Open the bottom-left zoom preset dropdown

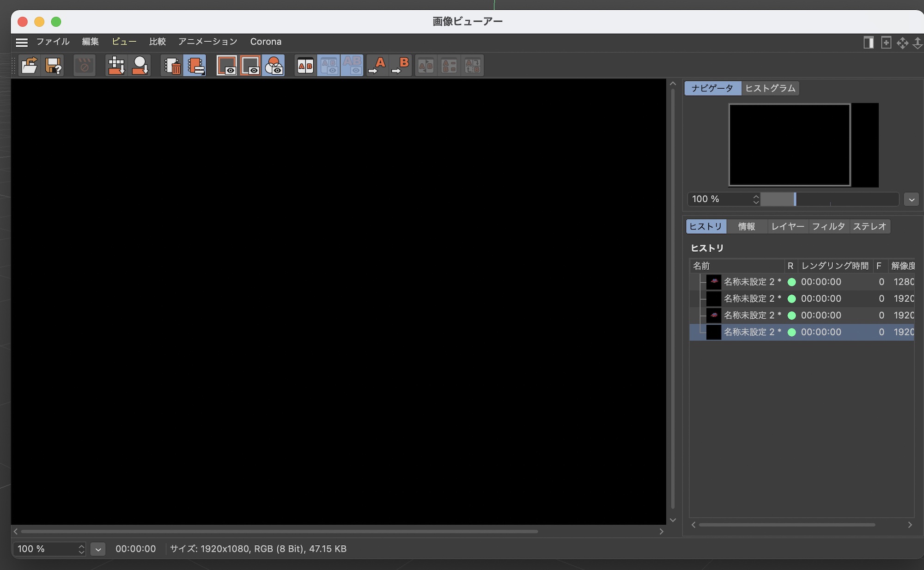pyautogui.click(x=98, y=549)
